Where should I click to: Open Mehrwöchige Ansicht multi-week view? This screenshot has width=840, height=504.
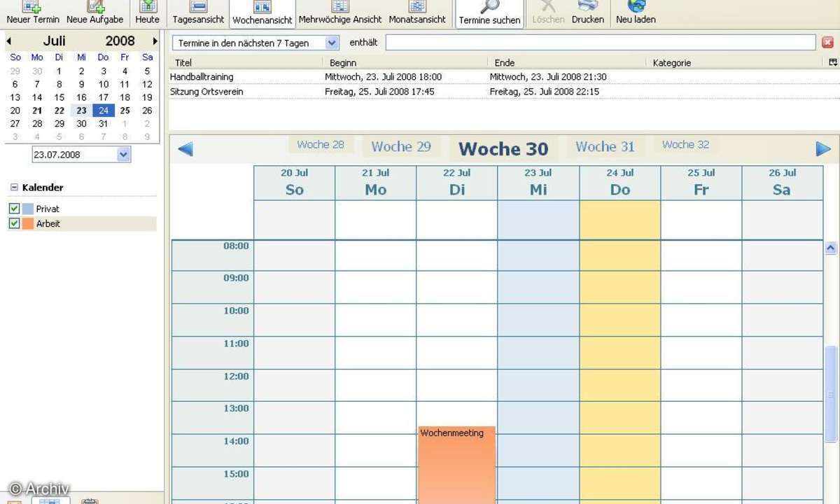tap(340, 13)
